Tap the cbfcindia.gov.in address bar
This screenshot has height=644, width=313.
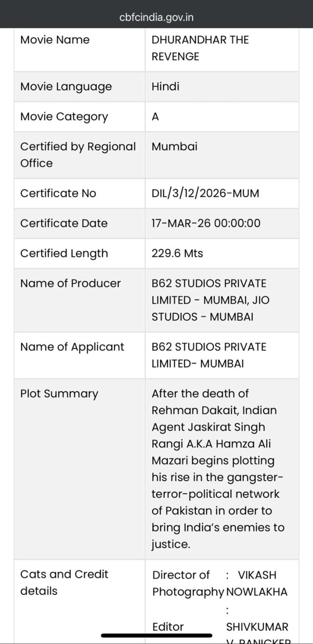156,18
